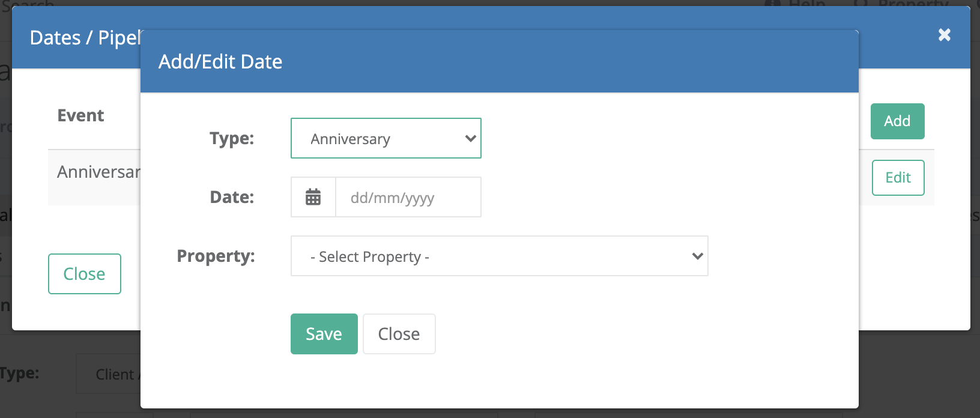Click the Dates / Pipeline dialog title
Image resolution: width=980 pixels, height=418 pixels.
coord(85,38)
